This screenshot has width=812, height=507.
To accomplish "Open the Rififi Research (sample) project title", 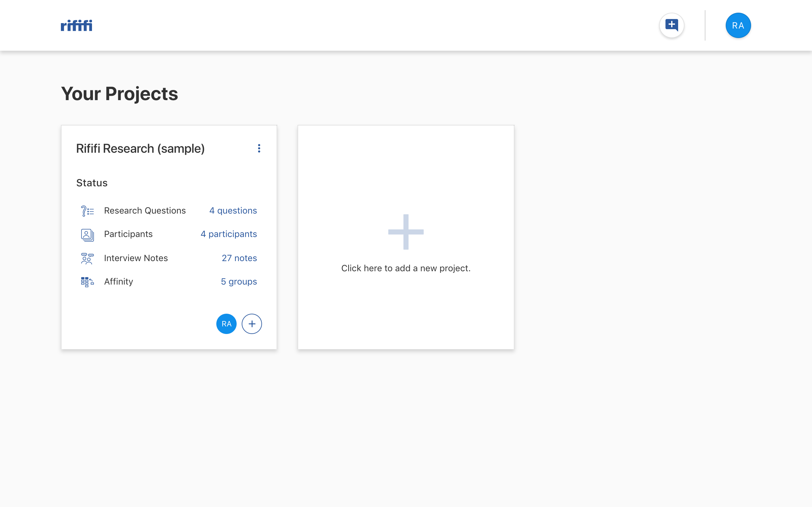I will (x=140, y=149).
